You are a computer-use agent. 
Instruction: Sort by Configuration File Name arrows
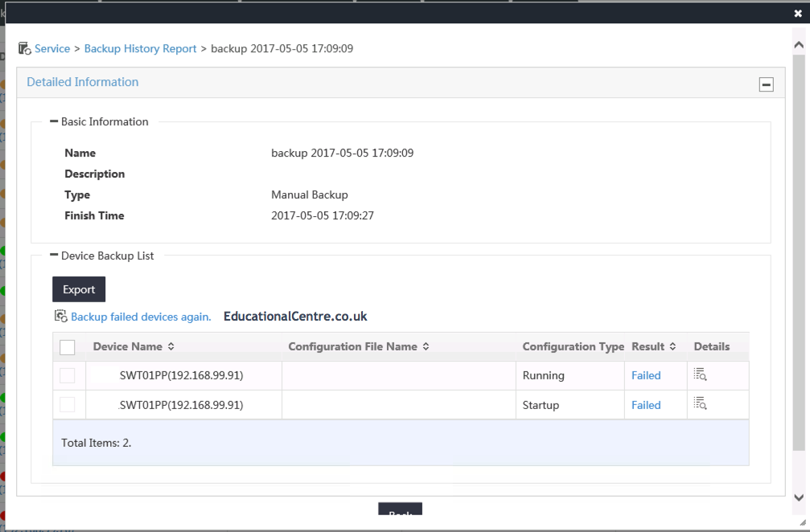tap(426, 347)
